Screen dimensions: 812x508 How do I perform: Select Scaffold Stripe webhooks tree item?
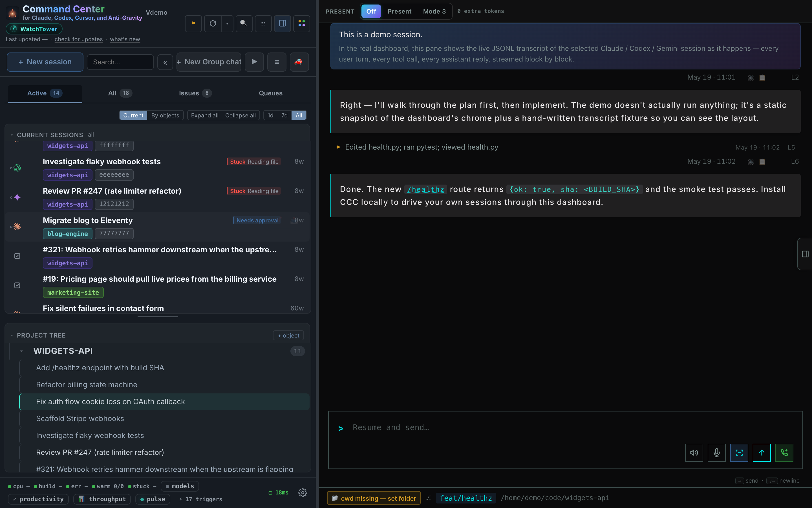pyautogui.click(x=164, y=419)
